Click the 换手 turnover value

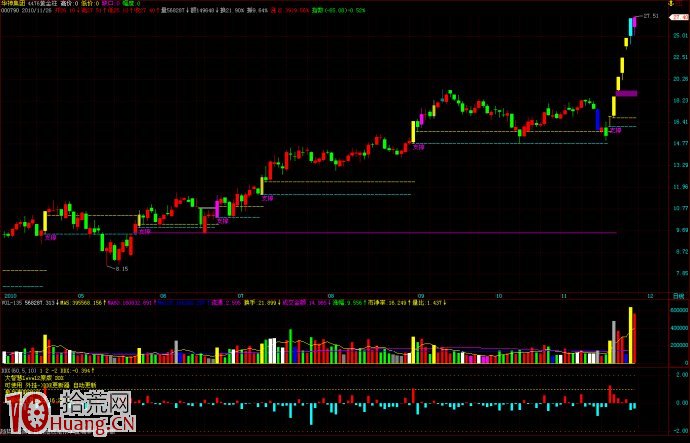tap(261, 303)
